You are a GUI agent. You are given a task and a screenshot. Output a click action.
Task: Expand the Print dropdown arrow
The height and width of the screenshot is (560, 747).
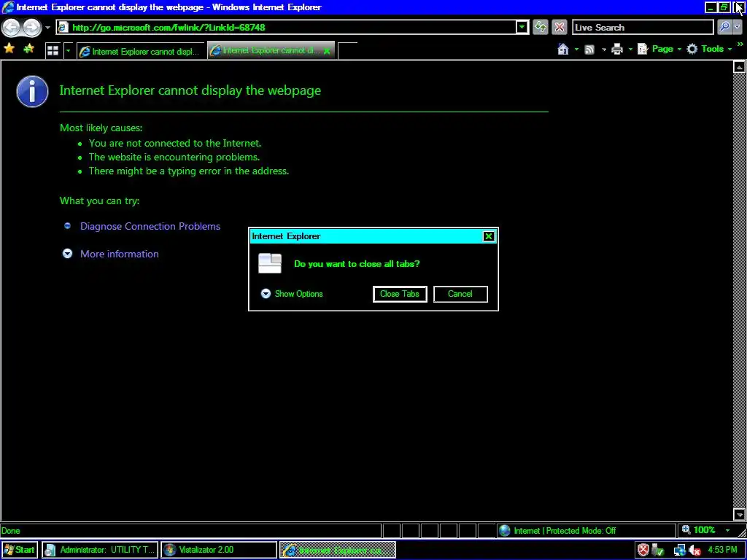(630, 49)
